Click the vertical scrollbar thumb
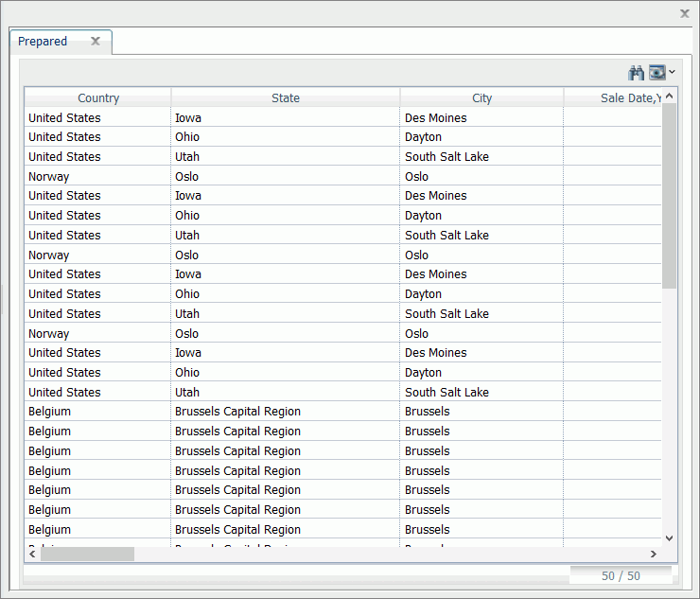This screenshot has height=599, width=700. click(669, 196)
